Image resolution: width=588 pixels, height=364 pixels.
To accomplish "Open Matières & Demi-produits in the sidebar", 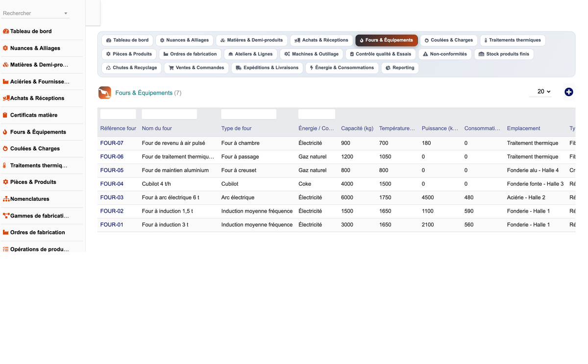I will [39, 65].
